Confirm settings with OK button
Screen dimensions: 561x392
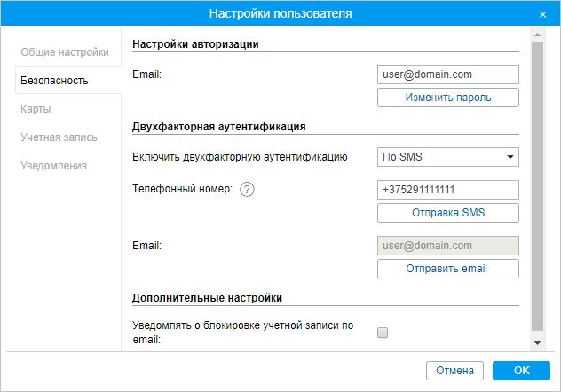[521, 371]
